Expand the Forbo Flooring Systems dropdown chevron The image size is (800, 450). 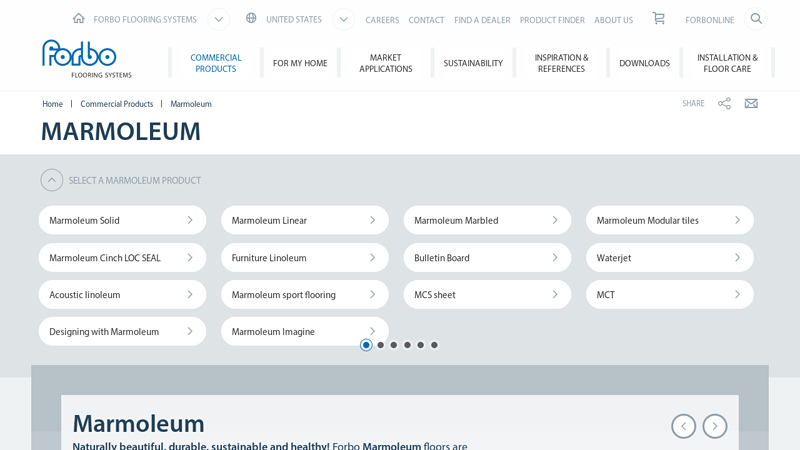[x=218, y=19]
